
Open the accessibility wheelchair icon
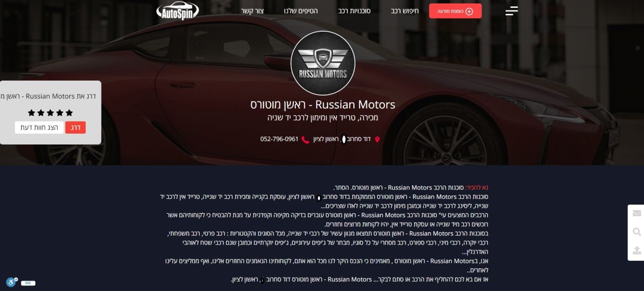click(x=12, y=283)
